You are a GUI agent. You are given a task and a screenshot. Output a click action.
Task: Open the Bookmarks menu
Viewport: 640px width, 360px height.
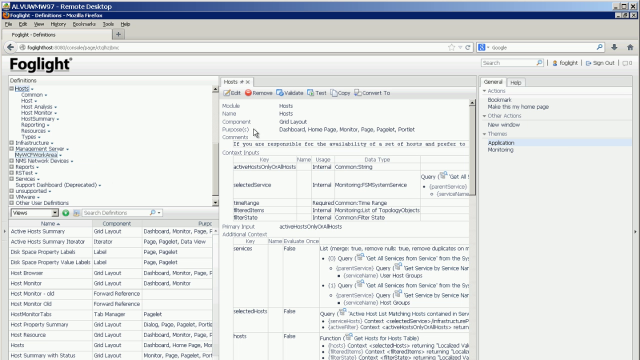[84, 24]
